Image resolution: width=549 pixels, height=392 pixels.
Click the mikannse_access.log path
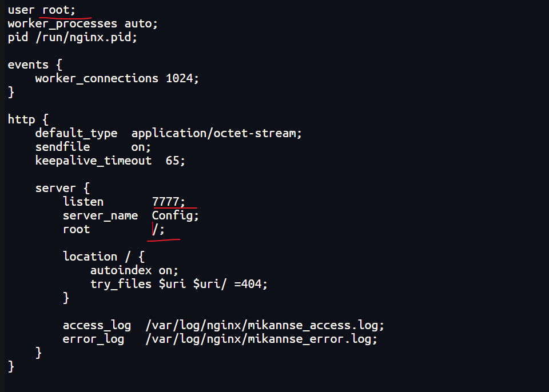tap(265, 325)
